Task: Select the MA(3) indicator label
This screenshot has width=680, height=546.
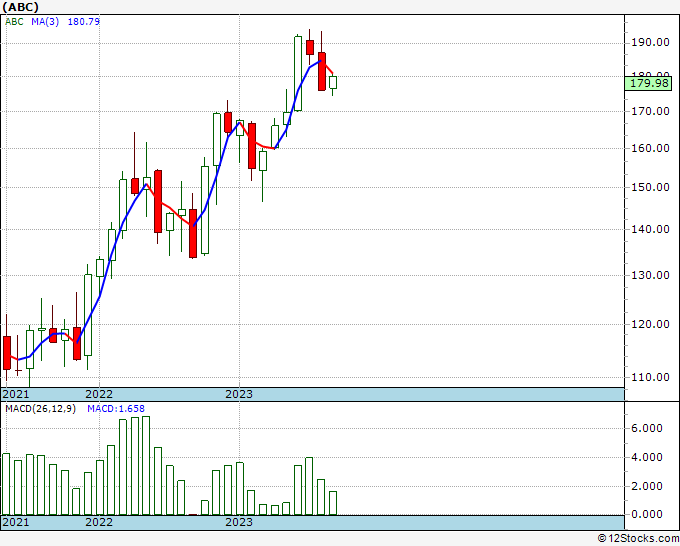Action: point(45,21)
